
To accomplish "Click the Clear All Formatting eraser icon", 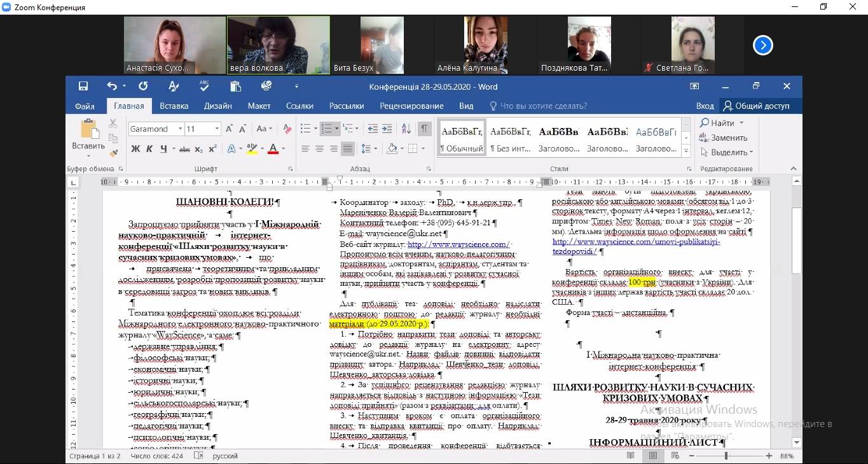I will (x=287, y=129).
